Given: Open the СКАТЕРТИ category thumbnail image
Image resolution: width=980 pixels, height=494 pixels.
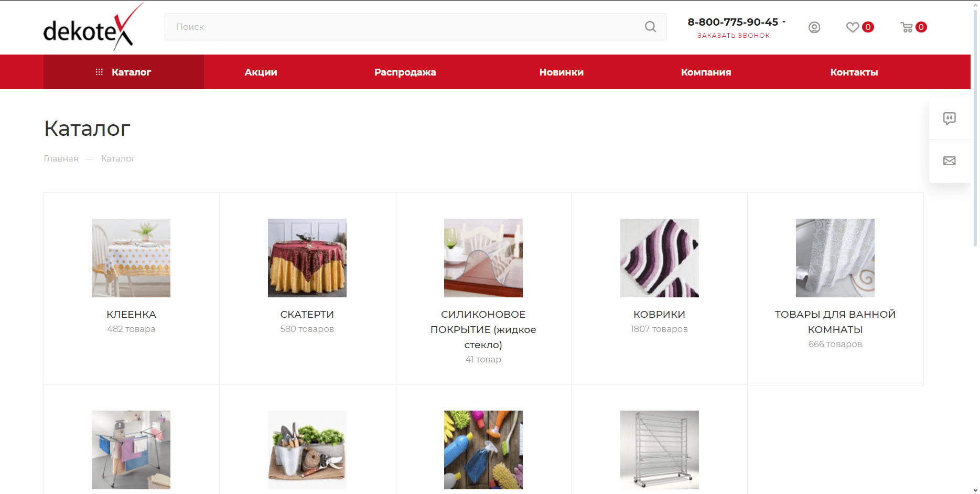Looking at the screenshot, I should pos(307,258).
